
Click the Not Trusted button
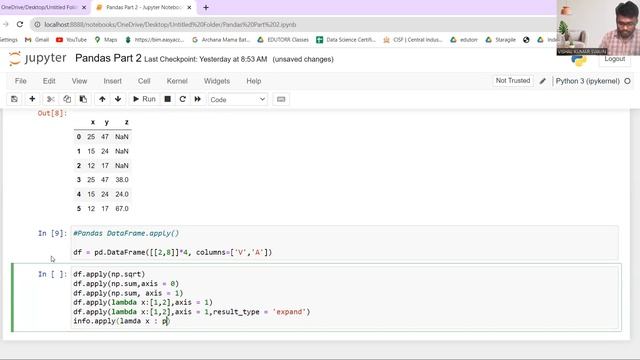(x=513, y=81)
